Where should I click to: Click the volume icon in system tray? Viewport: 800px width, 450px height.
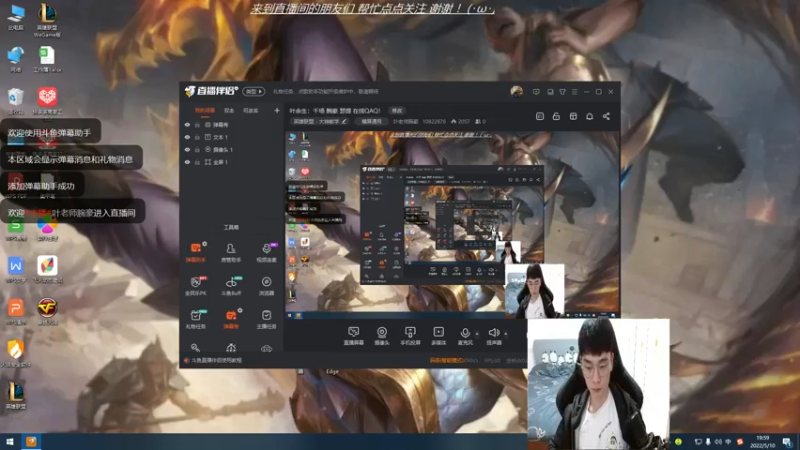pyautogui.click(x=718, y=442)
